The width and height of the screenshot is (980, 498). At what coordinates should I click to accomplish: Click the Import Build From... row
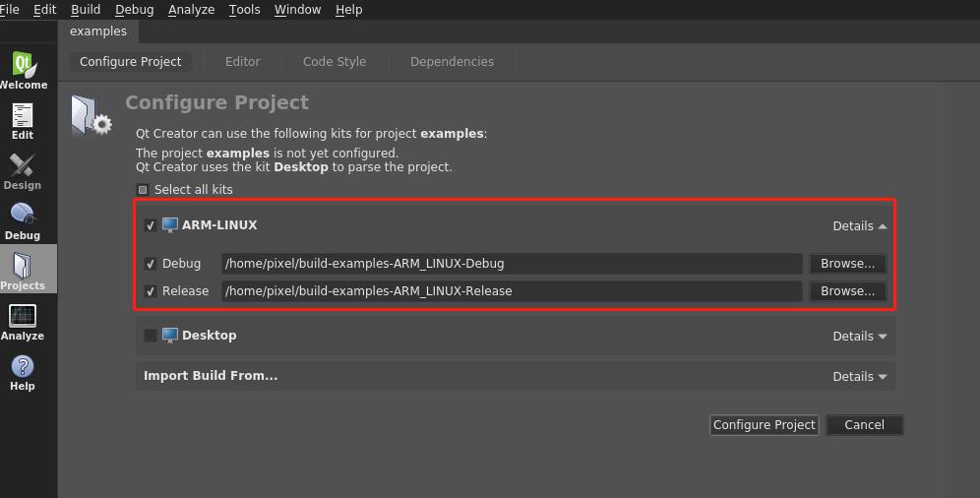516,376
